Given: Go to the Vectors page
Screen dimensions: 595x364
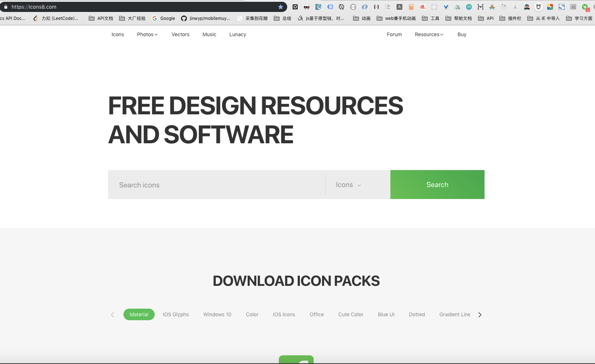Looking at the screenshot, I should [x=180, y=34].
